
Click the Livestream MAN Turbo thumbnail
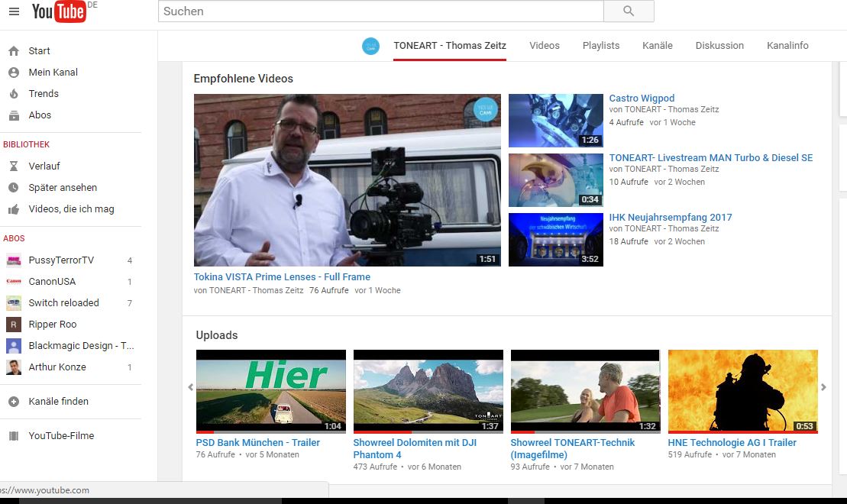pyautogui.click(x=556, y=180)
